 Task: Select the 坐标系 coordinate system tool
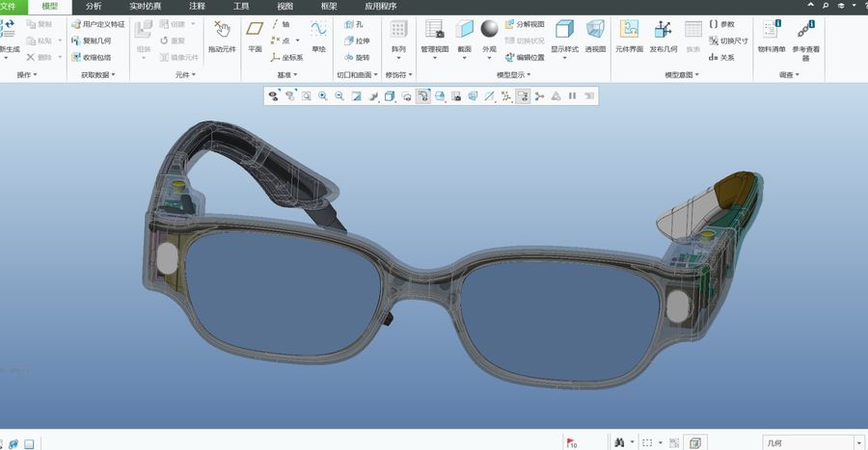[286, 58]
